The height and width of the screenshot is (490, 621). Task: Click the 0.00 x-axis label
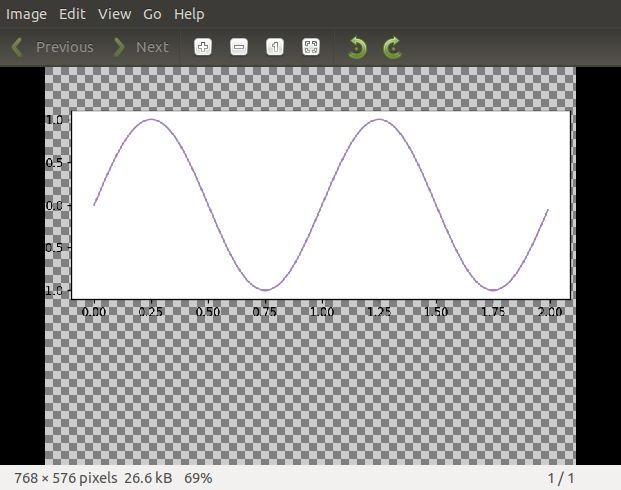(x=93, y=312)
